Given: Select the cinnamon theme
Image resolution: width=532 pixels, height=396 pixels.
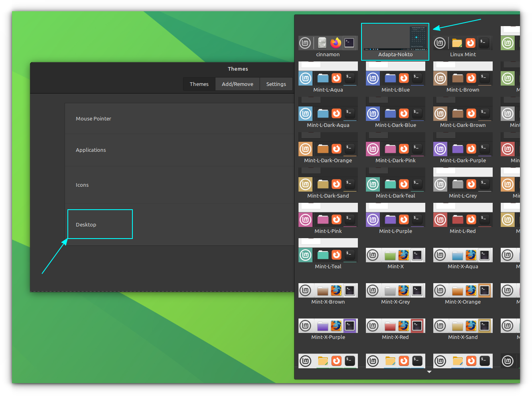Looking at the screenshot, I should coord(328,42).
